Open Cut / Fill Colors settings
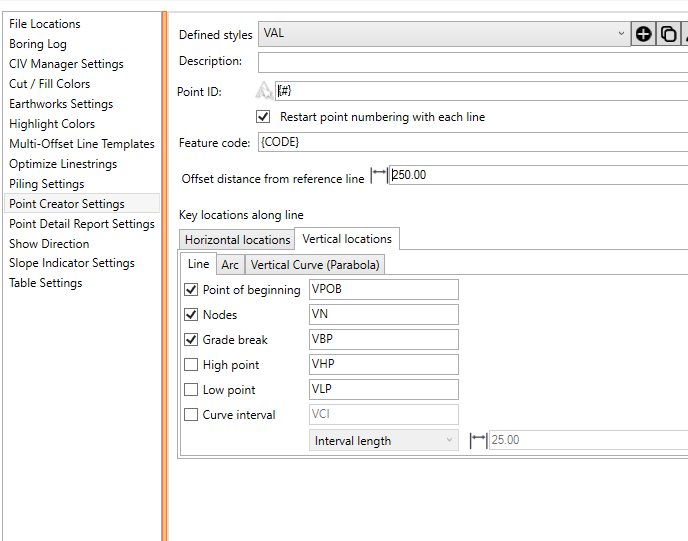The height and width of the screenshot is (541, 688). (x=50, y=84)
